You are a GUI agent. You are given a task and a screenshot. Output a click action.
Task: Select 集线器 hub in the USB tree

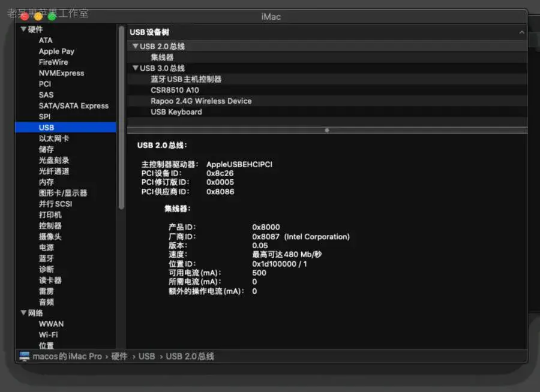(327, 57)
